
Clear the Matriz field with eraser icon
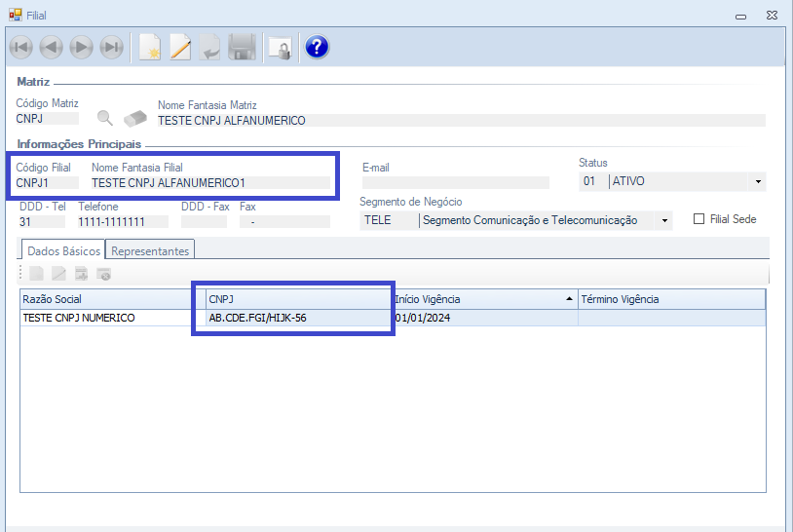tap(134, 119)
